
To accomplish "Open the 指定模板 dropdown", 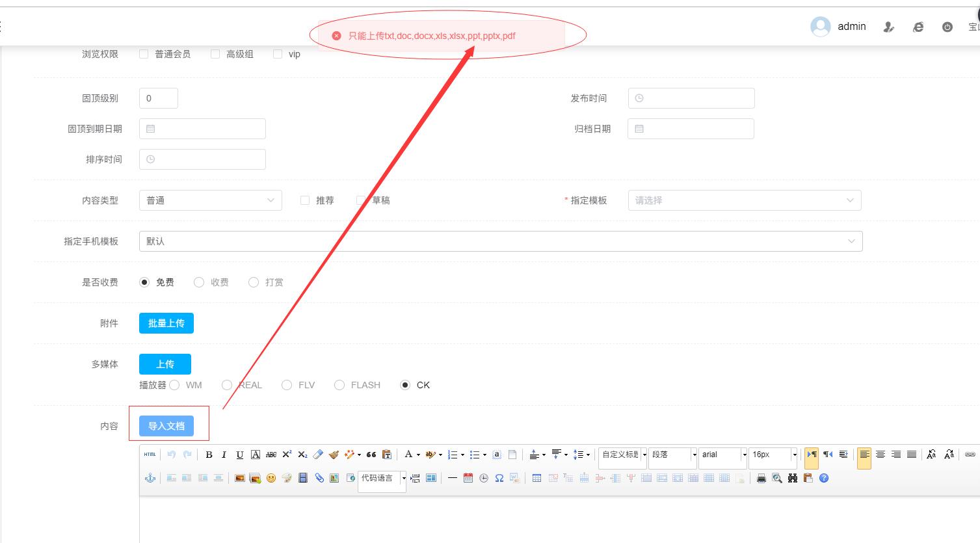I will [745, 200].
